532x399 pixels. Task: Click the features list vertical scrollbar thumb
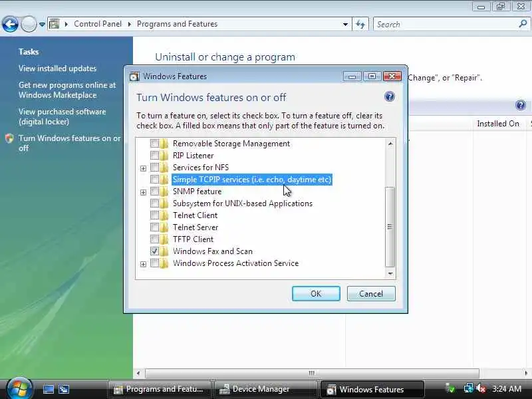[x=390, y=227]
